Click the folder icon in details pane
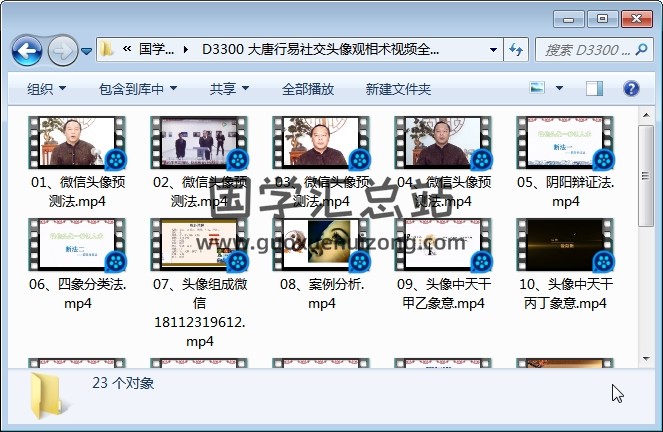The height and width of the screenshot is (432, 663). click(x=49, y=392)
